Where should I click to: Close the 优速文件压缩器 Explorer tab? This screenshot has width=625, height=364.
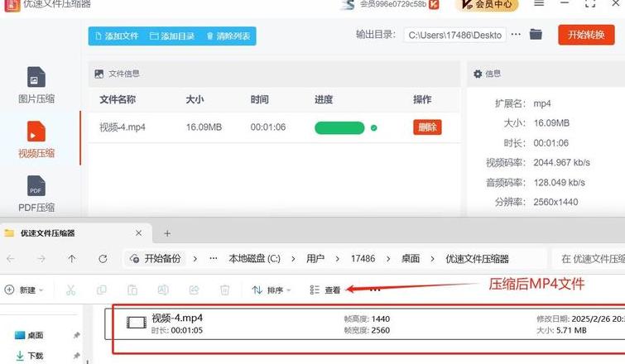click(x=138, y=233)
